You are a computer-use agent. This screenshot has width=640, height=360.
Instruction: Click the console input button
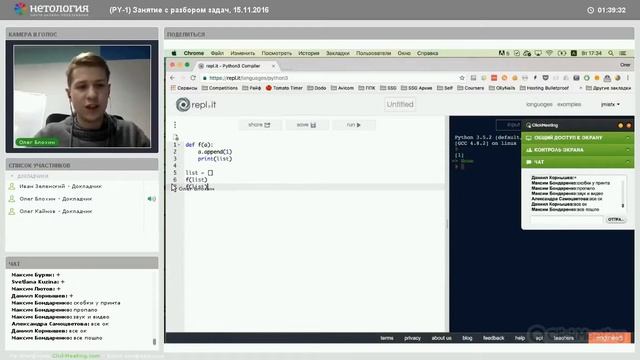tap(509, 125)
